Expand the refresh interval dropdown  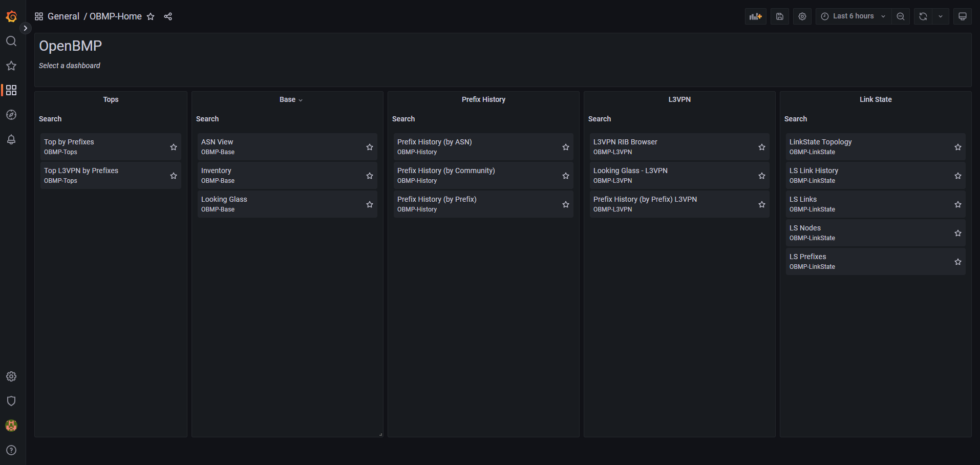point(941,16)
